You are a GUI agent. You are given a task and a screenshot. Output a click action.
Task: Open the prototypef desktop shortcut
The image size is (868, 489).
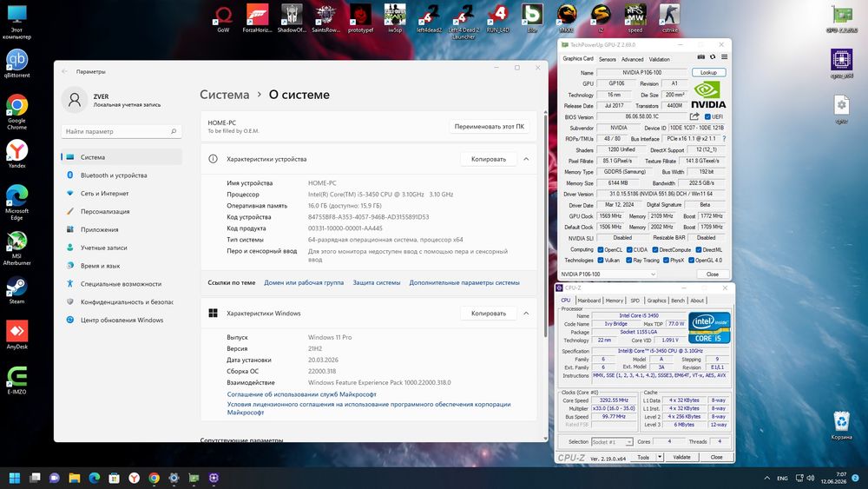point(360,17)
